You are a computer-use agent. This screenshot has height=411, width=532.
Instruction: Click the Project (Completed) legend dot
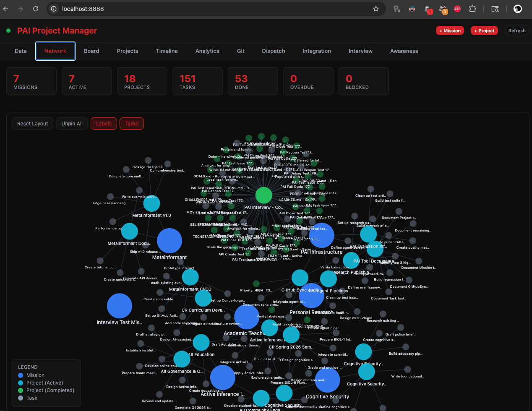[21, 390]
